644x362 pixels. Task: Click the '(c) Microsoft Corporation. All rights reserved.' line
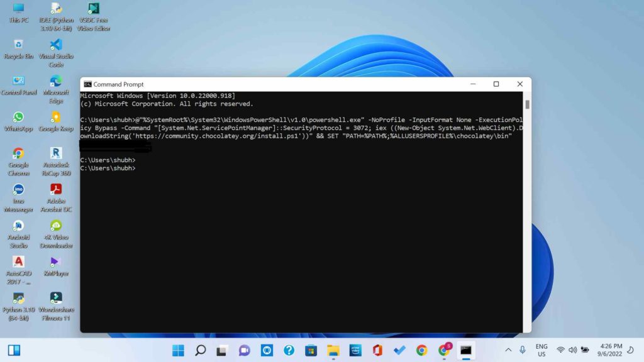tap(167, 104)
